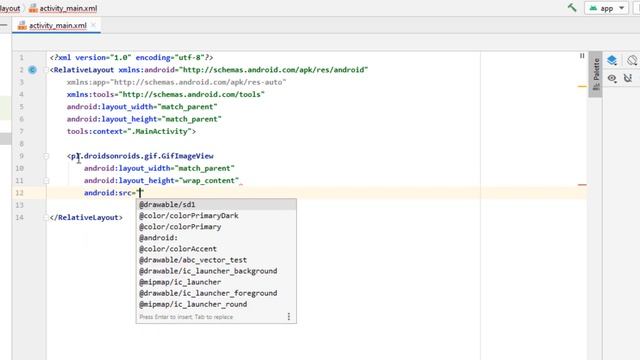Choose @mipmap/ic_launcher suggestion
Screen dimensions: 640x360
[216, 282]
